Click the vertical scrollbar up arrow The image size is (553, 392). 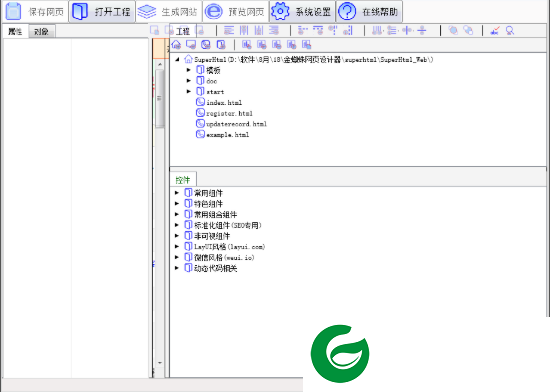(160, 64)
